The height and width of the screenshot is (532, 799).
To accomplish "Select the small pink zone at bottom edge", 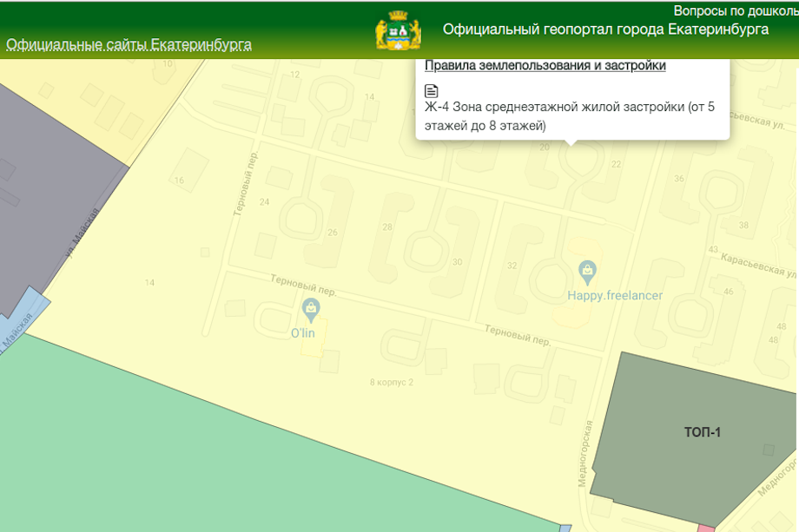I will pyautogui.click(x=706, y=528).
